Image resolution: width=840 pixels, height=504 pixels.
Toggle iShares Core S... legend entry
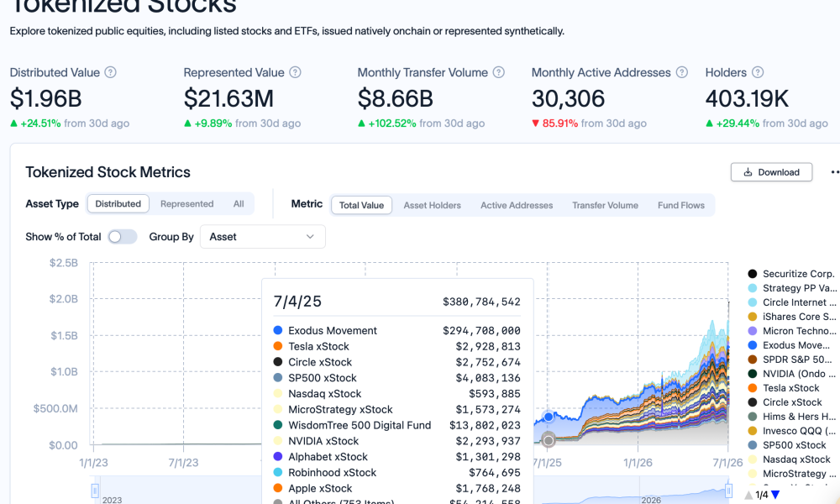pos(792,317)
